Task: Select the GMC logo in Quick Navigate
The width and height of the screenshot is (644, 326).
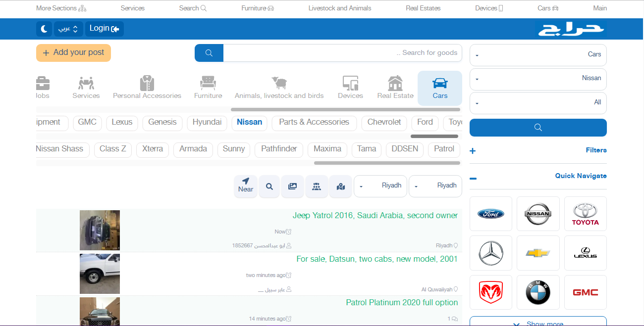Action: point(586,292)
